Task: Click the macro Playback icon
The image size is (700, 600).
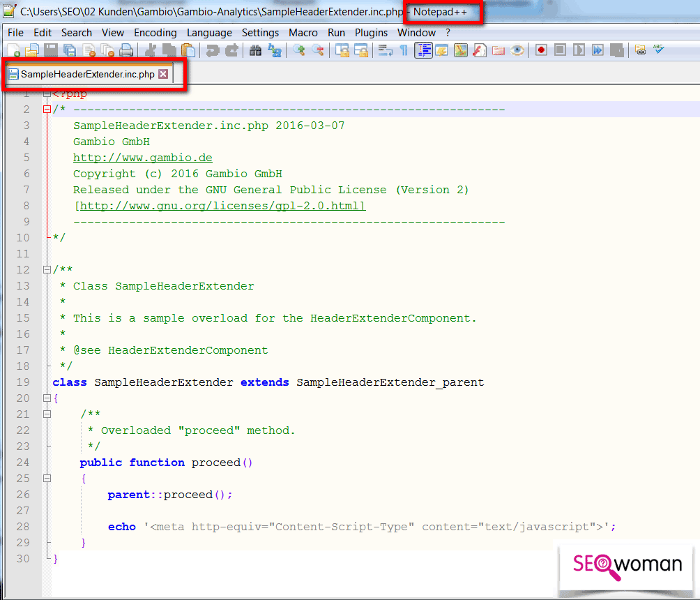Action: (x=579, y=50)
